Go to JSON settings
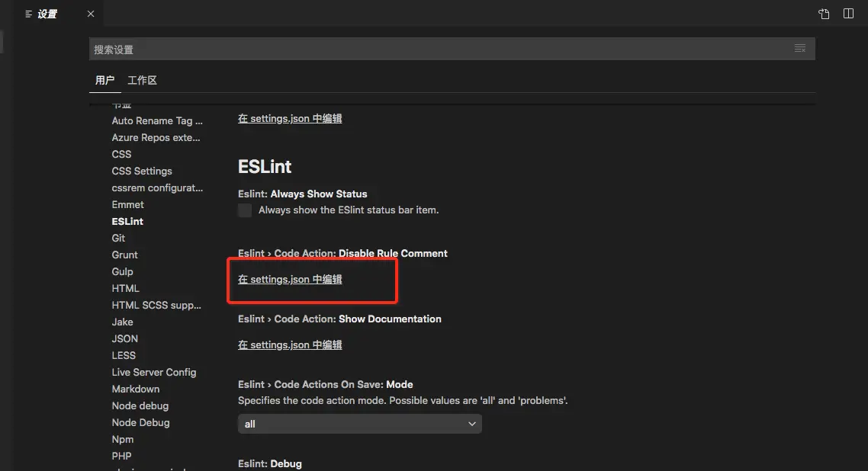The image size is (868, 471). 125,338
